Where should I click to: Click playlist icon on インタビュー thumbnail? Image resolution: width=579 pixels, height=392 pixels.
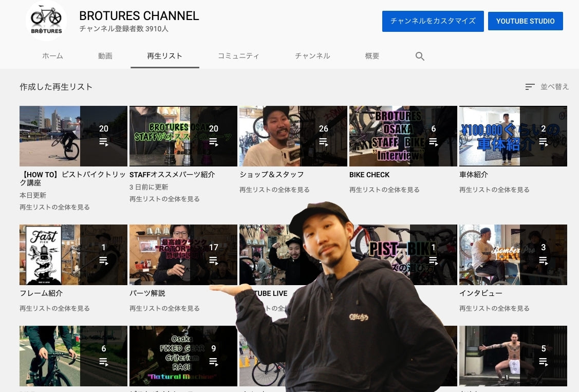(544, 261)
